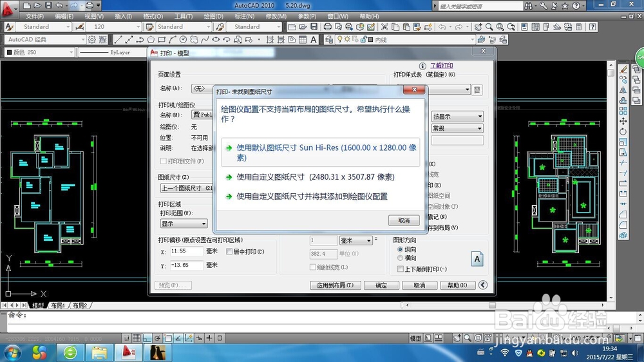Open the 常规 quality dropdown
Image resolution: width=644 pixels, height=362 pixels.
457,128
